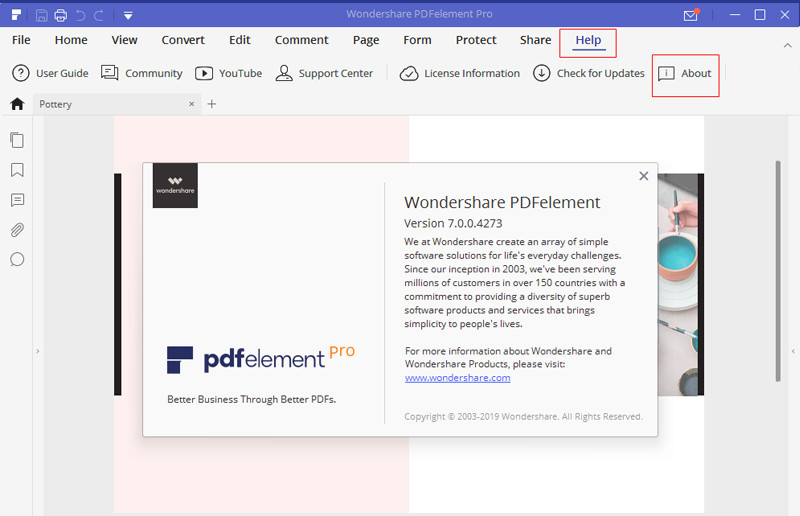
Task: Click the Save icon in title bar
Action: tap(41, 15)
